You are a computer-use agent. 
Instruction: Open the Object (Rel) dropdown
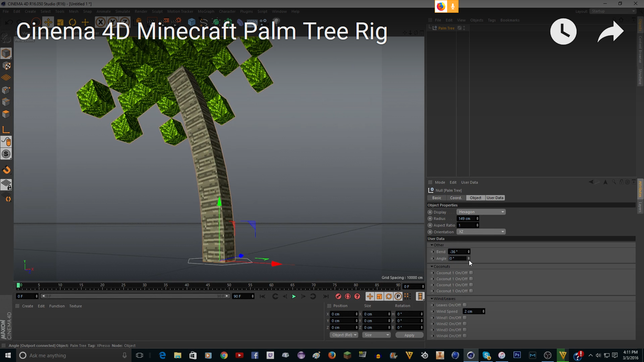[344, 335]
